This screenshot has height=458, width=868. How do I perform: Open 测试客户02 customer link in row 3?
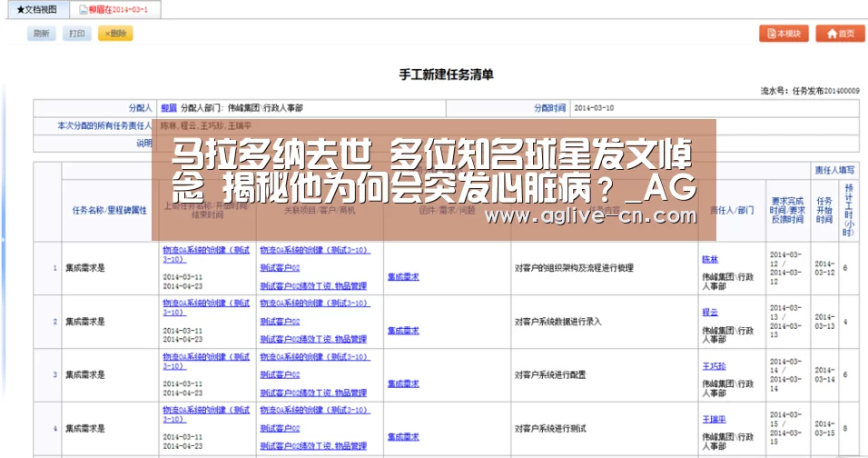pos(280,374)
